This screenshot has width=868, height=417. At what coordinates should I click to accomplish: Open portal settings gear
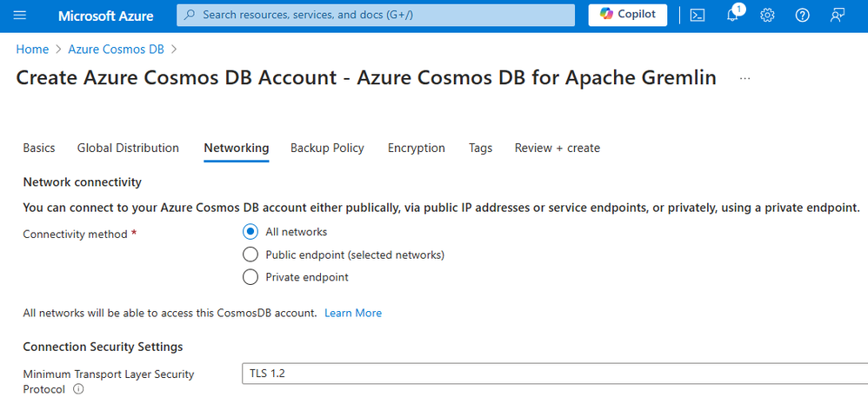[767, 16]
